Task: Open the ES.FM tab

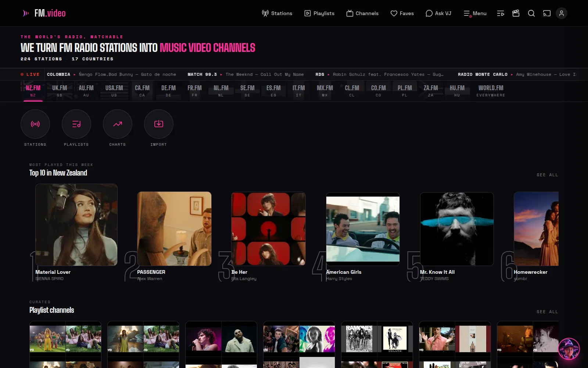Action: [273, 91]
